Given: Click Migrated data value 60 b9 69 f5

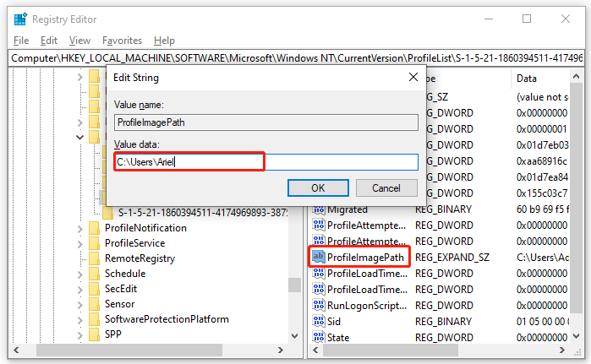Looking at the screenshot, I should coord(542,209).
